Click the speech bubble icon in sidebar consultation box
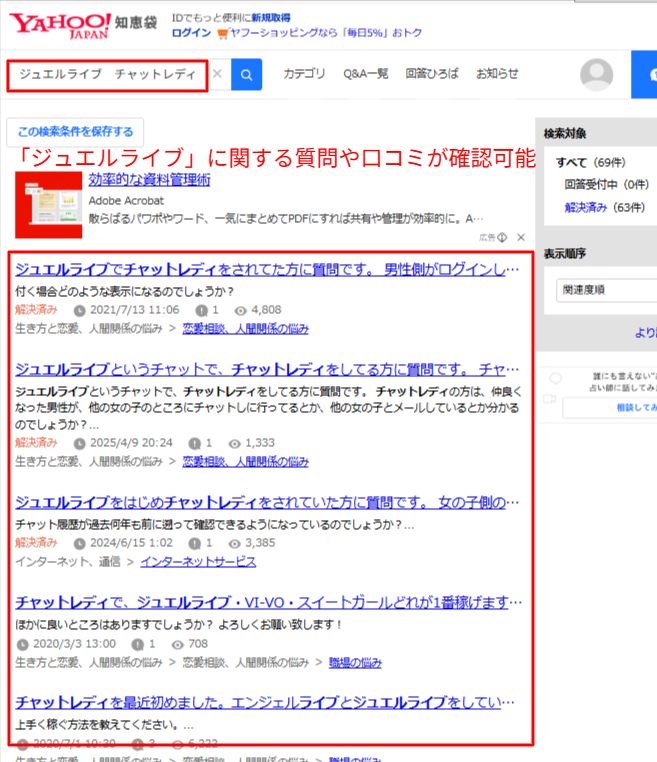The height and width of the screenshot is (762, 657). 555,378
